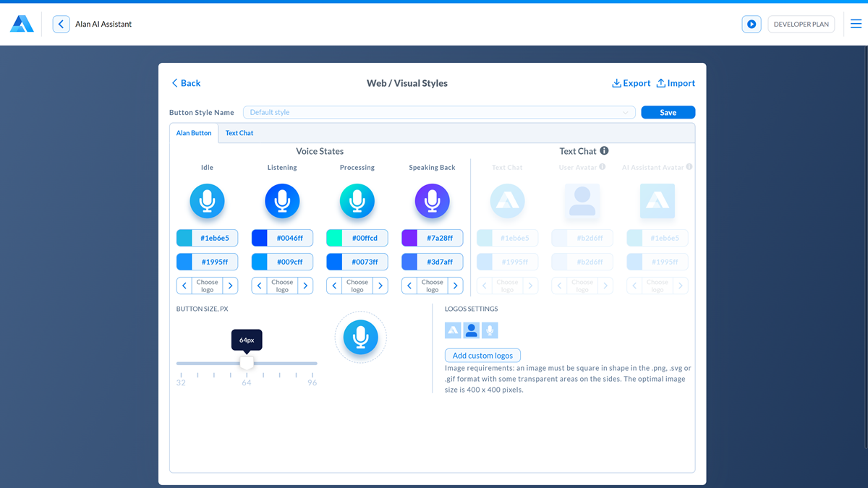Open the #00ffcd Processing color swatch
The height and width of the screenshot is (488, 868).
pos(334,238)
